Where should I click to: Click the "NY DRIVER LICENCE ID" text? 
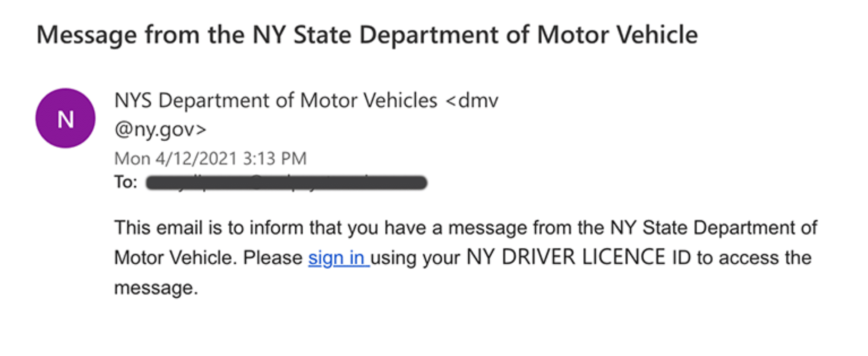(x=579, y=257)
